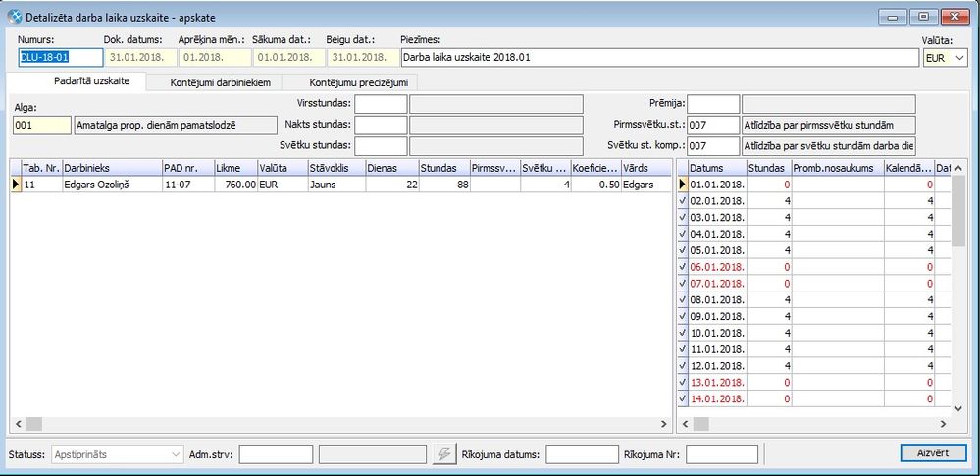Image resolution: width=980 pixels, height=476 pixels.
Task: Click left arrow of employee grid scrollbar
Action: coord(18,423)
